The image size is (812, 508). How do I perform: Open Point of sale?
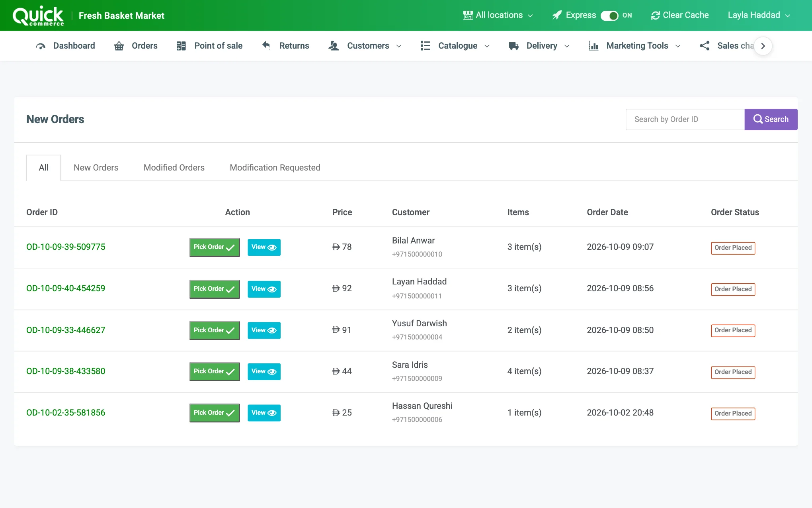tap(209, 46)
